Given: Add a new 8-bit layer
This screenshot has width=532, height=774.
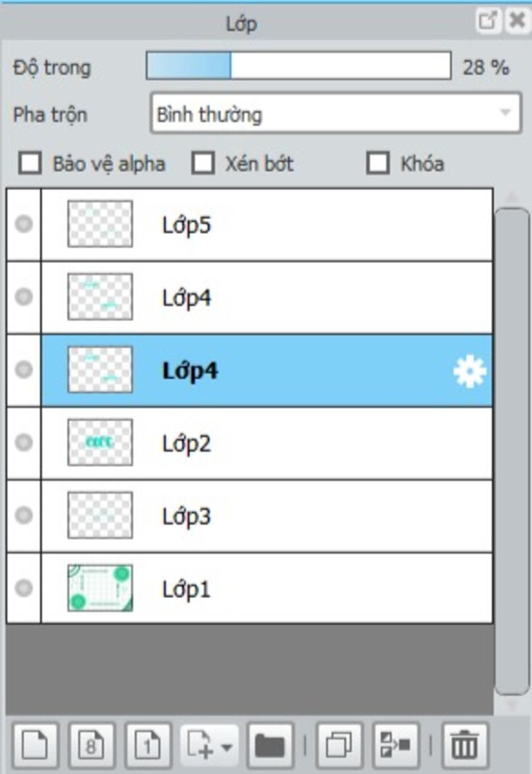Looking at the screenshot, I should (x=91, y=745).
